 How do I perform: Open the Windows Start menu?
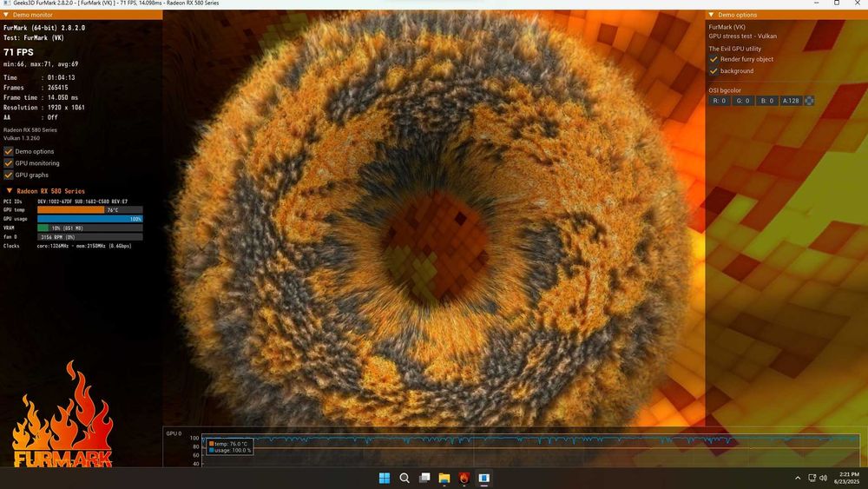coord(385,478)
